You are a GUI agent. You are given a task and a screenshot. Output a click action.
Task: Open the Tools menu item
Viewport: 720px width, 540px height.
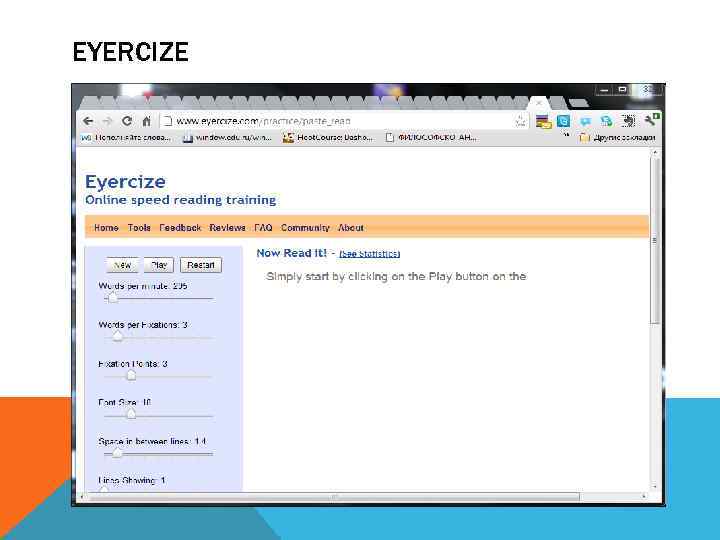pos(139,228)
